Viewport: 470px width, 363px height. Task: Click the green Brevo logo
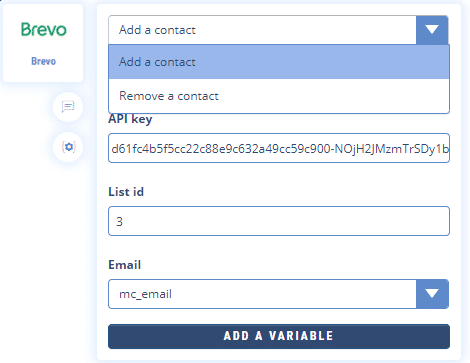[44, 29]
